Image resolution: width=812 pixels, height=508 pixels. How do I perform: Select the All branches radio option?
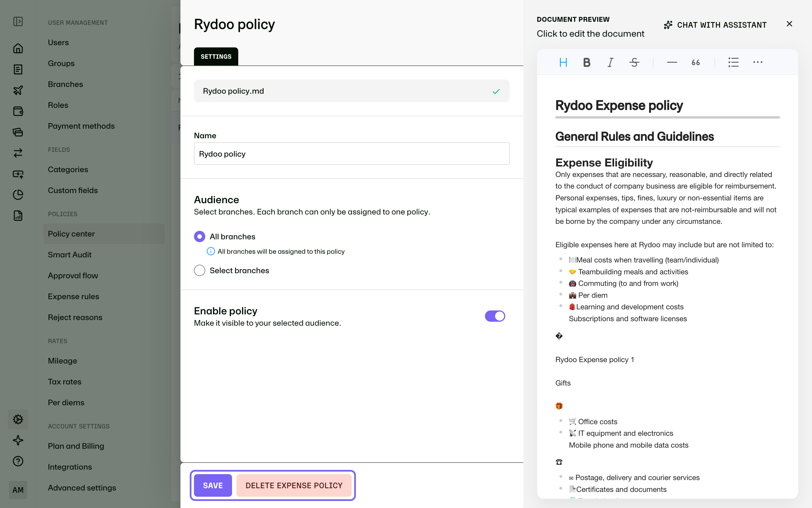coord(200,237)
